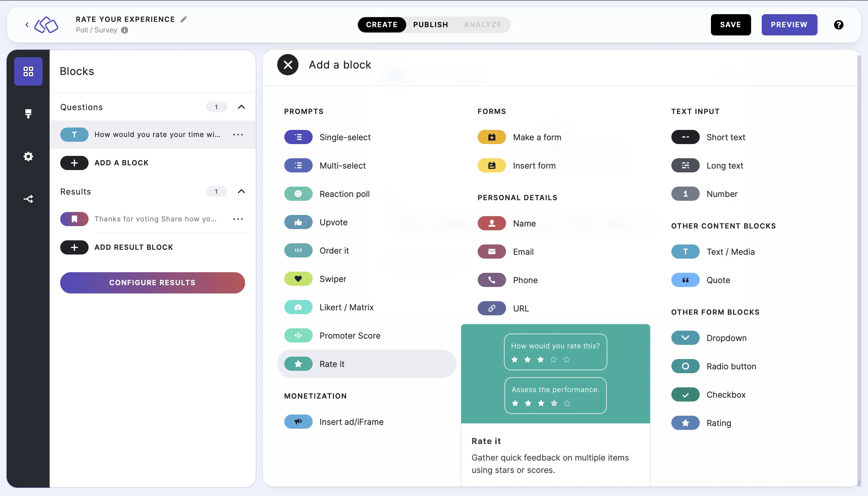Switch to the Analyze tab
This screenshot has width=868, height=496.
tap(482, 25)
